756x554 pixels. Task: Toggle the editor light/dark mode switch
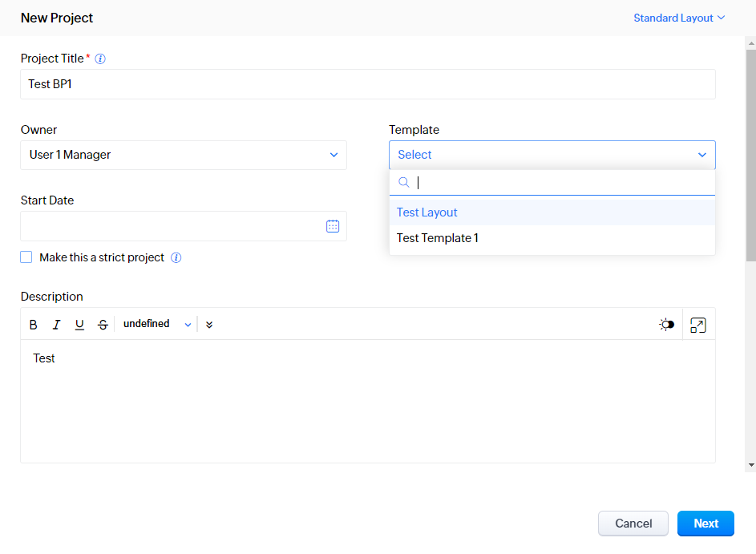point(666,325)
